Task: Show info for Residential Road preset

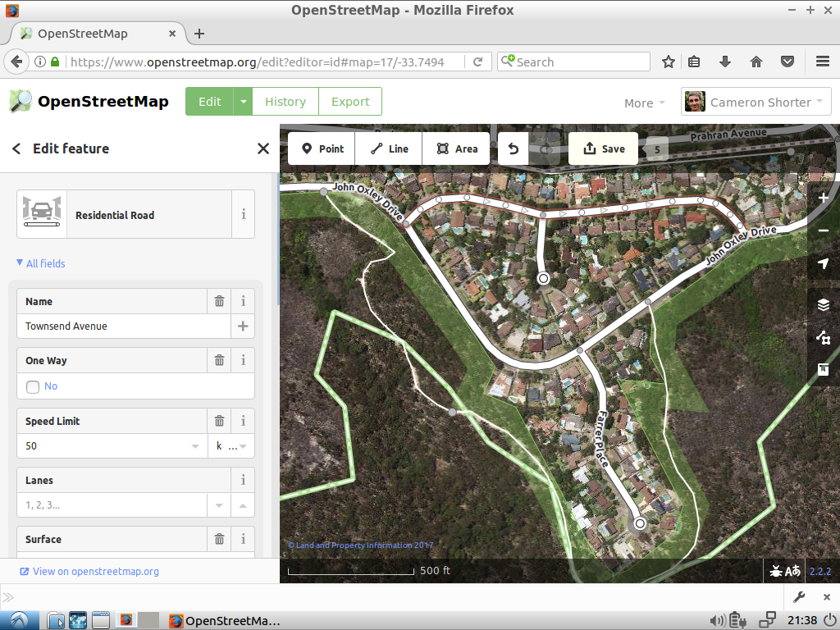Action: coord(243,214)
